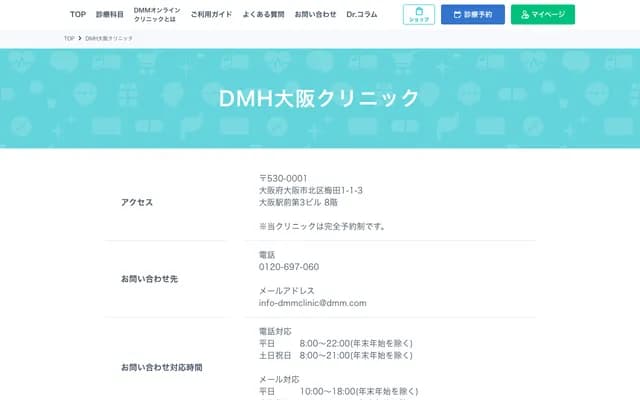Image resolution: width=640 pixels, height=400 pixels.
Task: Click the メールアドレス label
Action: coord(287,291)
